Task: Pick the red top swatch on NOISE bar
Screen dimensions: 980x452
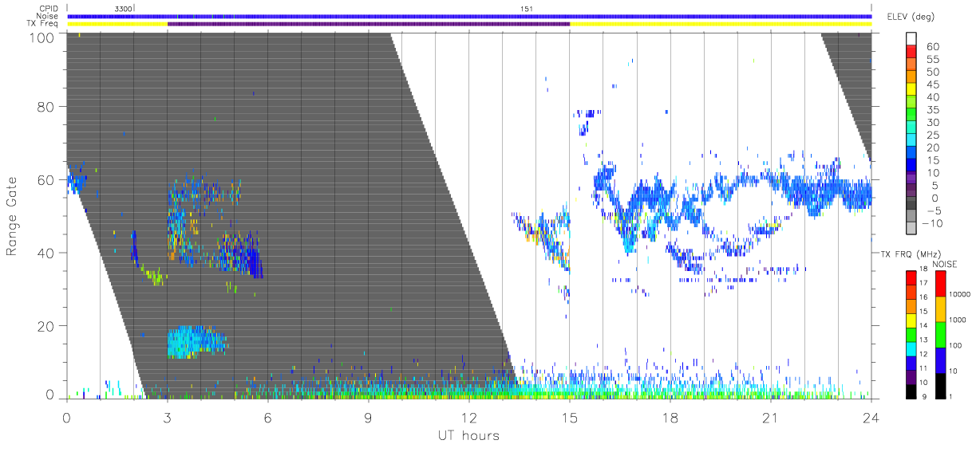Action: pyautogui.click(x=939, y=284)
